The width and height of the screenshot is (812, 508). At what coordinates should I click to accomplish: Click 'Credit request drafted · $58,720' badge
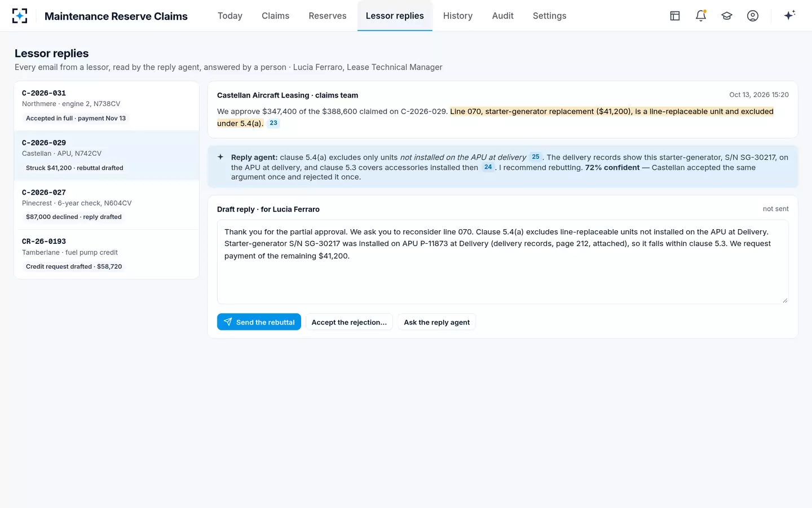pyautogui.click(x=74, y=266)
